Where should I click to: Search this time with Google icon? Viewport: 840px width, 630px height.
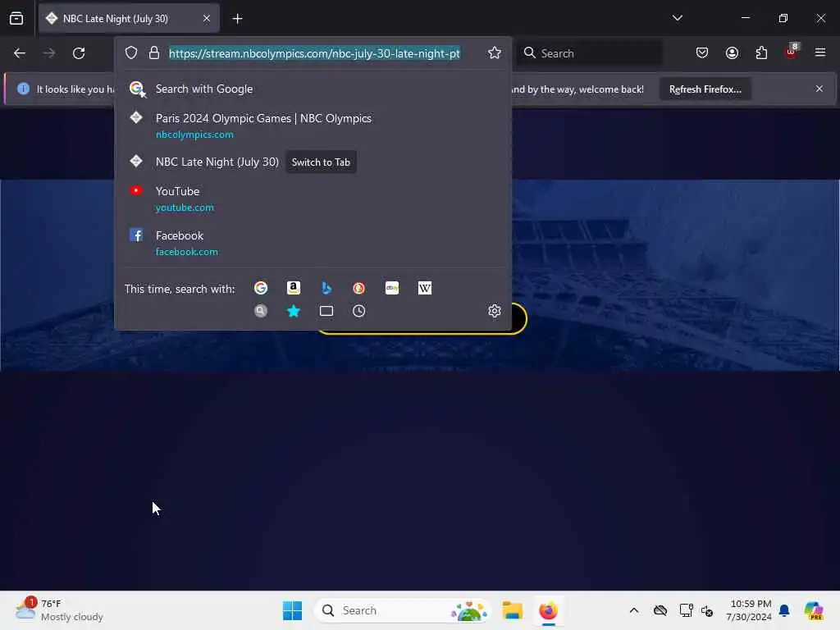(261, 288)
